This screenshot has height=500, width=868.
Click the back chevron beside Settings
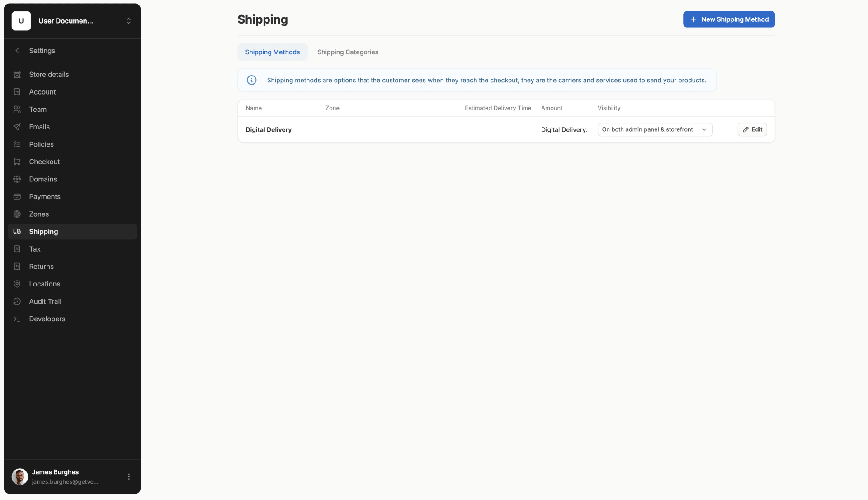[17, 51]
